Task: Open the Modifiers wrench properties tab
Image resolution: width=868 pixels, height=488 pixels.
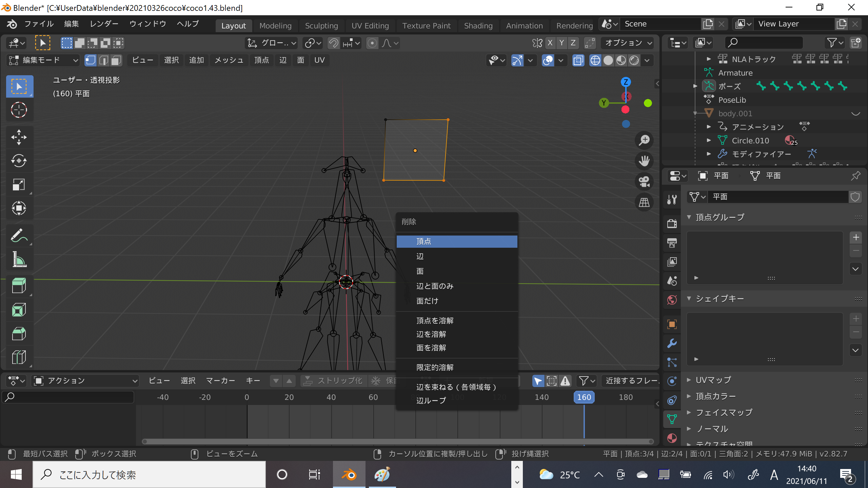Action: coord(672,343)
